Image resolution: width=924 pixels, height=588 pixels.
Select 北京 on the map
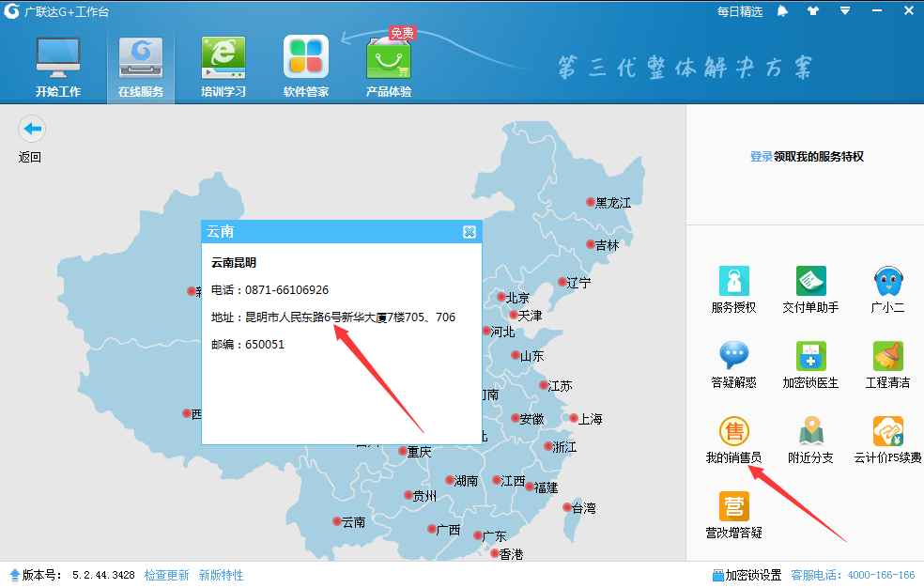(x=514, y=298)
